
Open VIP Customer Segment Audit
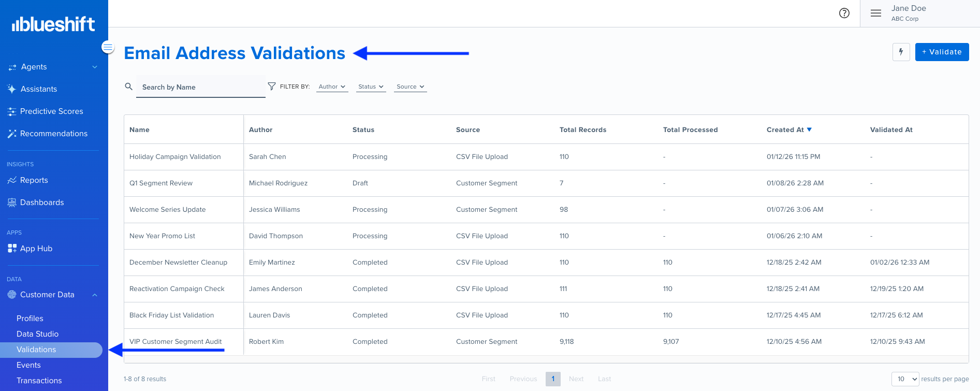175,342
